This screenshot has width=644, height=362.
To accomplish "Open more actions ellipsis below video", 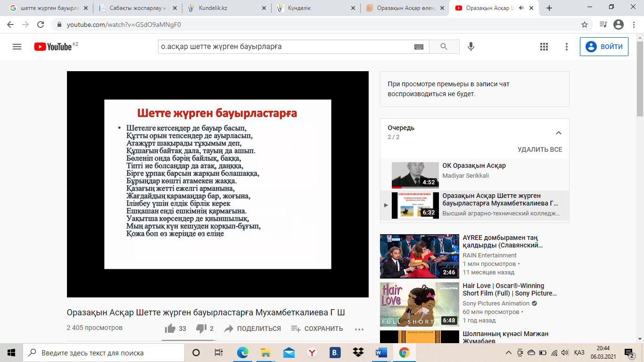I will [359, 329].
